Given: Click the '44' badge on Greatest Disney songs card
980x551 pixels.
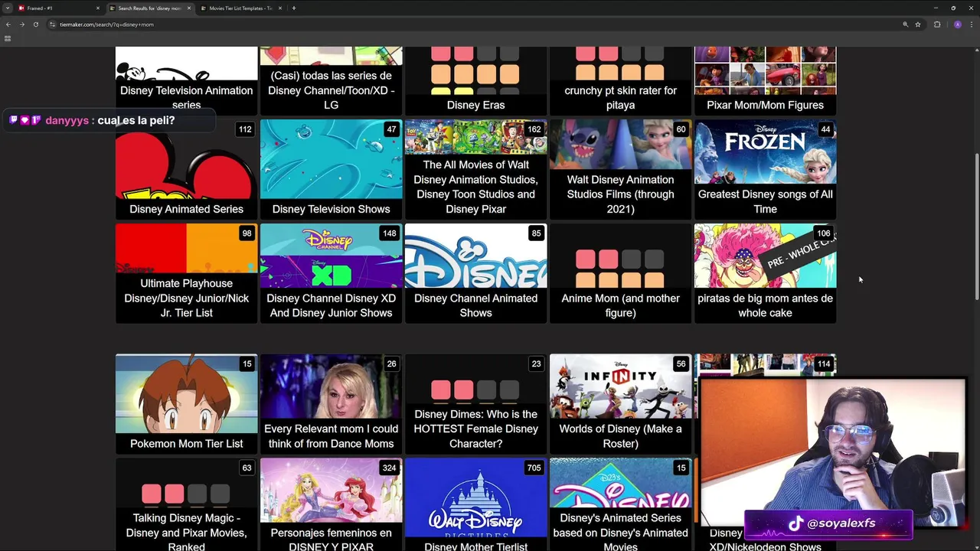Looking at the screenshot, I should [825, 129].
